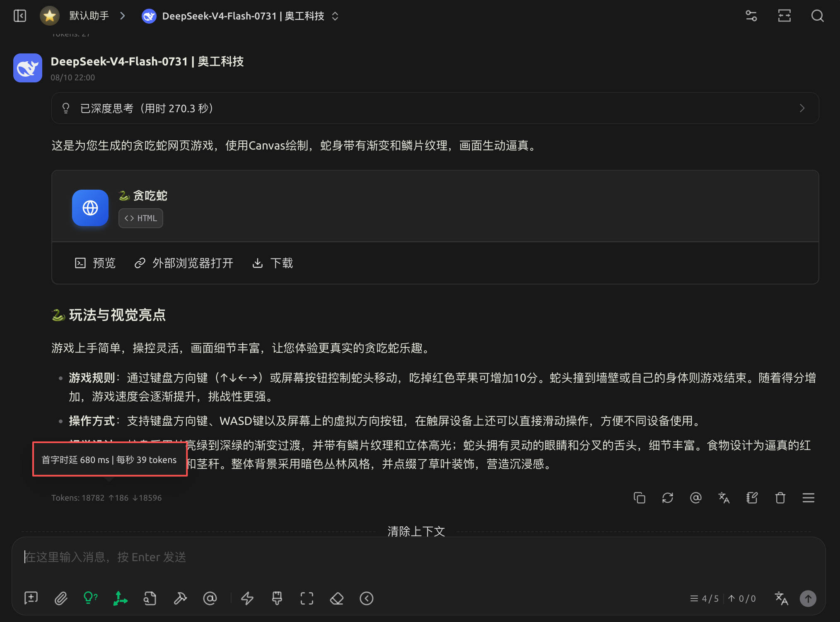Viewport: 840px width, 622px height.
Task: Click the narrow mode layout icon
Action: coord(784,16)
